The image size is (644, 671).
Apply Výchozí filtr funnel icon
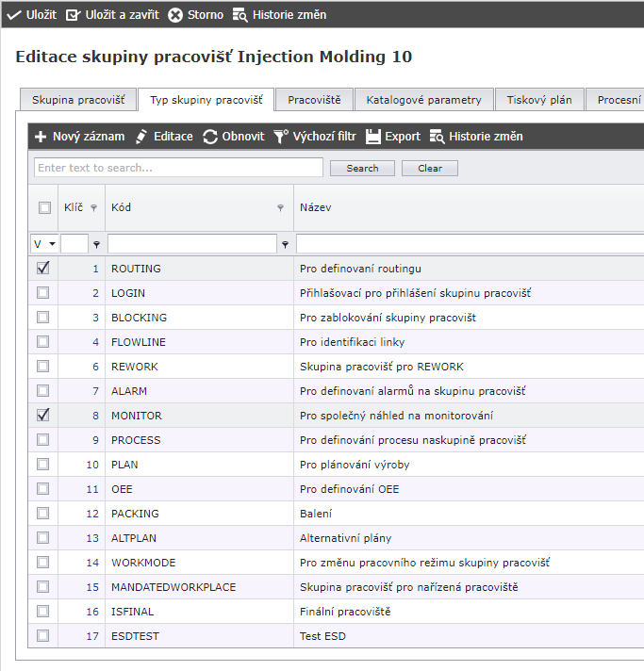pyautogui.click(x=281, y=137)
